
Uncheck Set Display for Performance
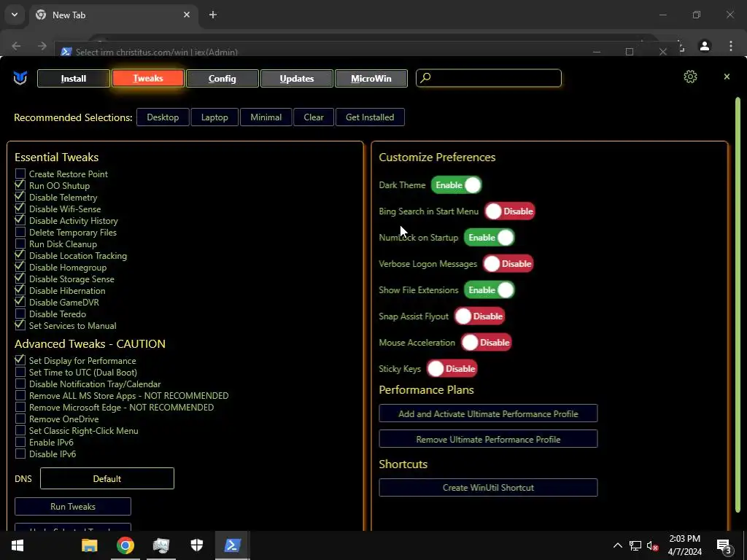pos(20,360)
